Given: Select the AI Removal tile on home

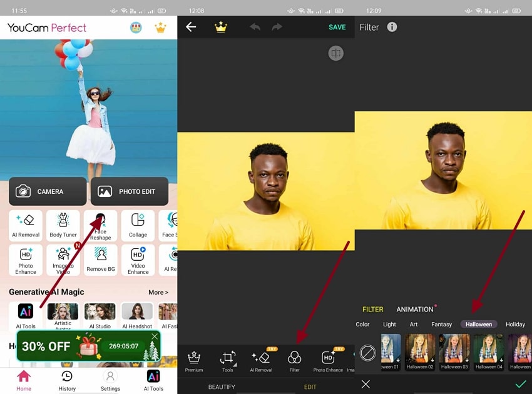Looking at the screenshot, I should point(26,226).
